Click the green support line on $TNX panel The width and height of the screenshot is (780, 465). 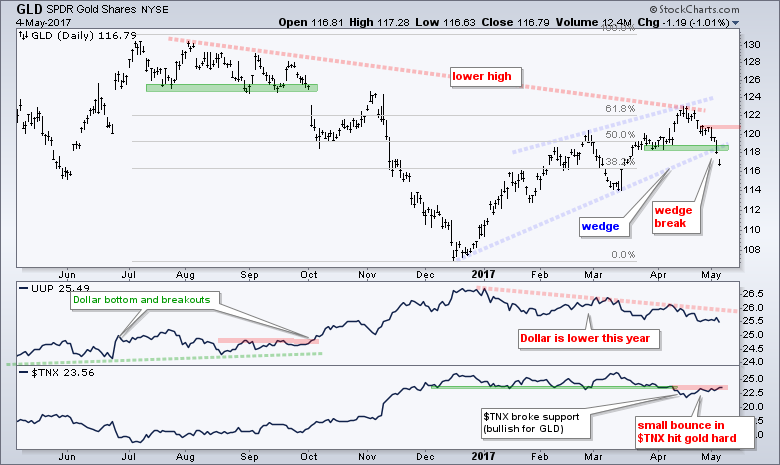click(554, 387)
